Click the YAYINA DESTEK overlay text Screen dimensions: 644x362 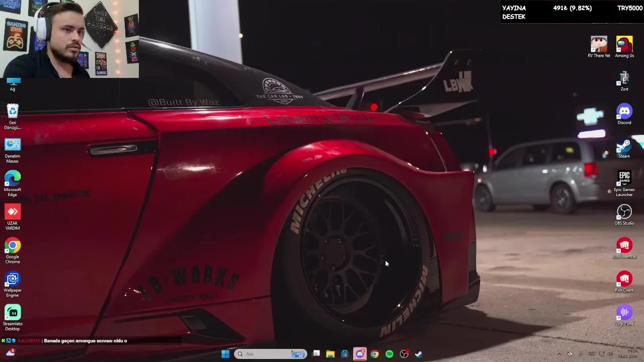click(x=514, y=12)
